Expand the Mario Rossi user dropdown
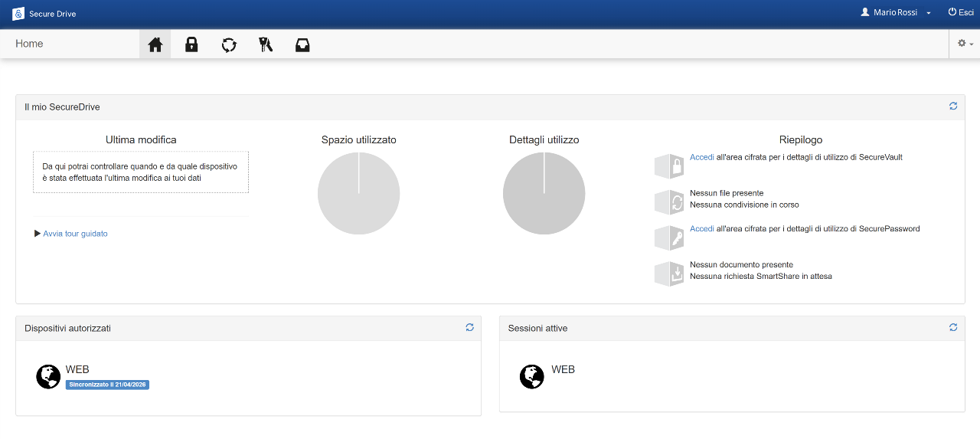The image size is (980, 439). pyautogui.click(x=896, y=13)
